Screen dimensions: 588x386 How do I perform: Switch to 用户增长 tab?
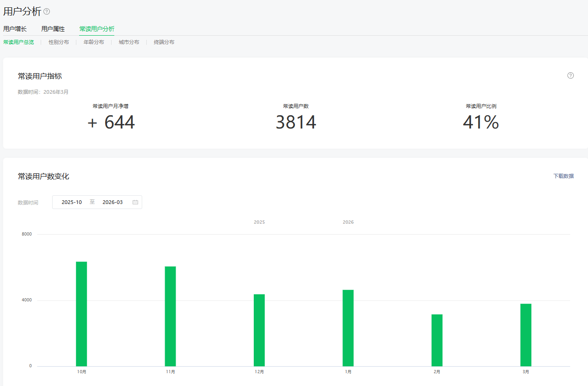click(x=15, y=29)
